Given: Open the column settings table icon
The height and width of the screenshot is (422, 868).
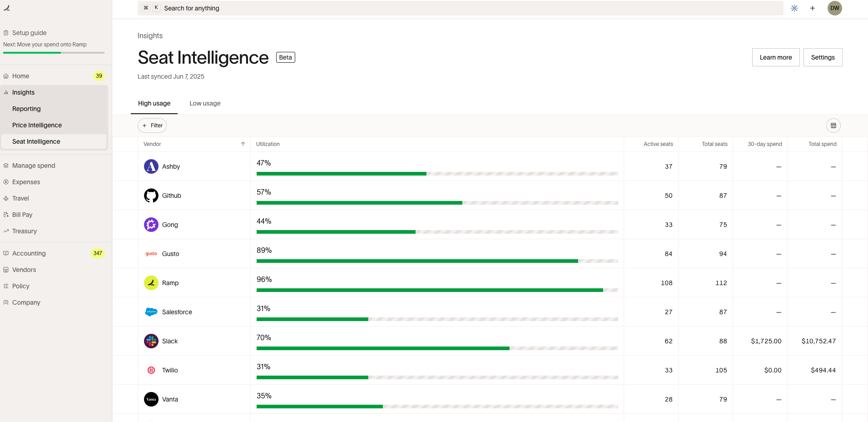Looking at the screenshot, I should click(833, 126).
